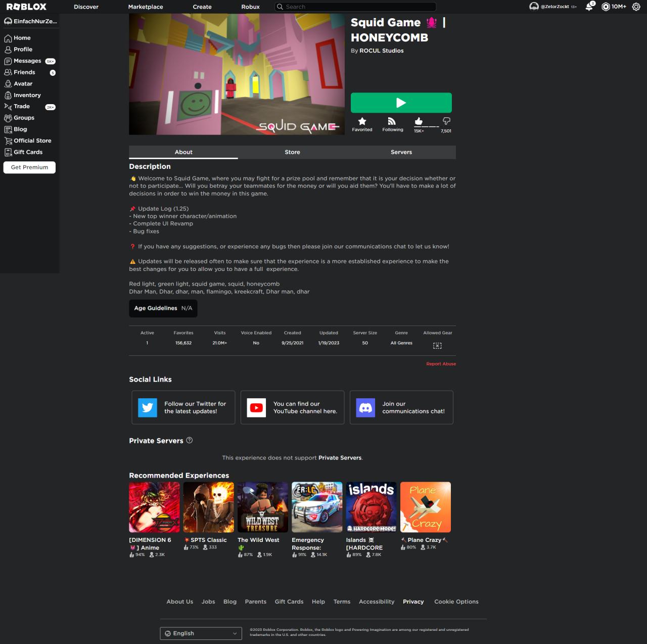Open Cookie Options footer link
Screen dimensions: 647x644
point(456,602)
